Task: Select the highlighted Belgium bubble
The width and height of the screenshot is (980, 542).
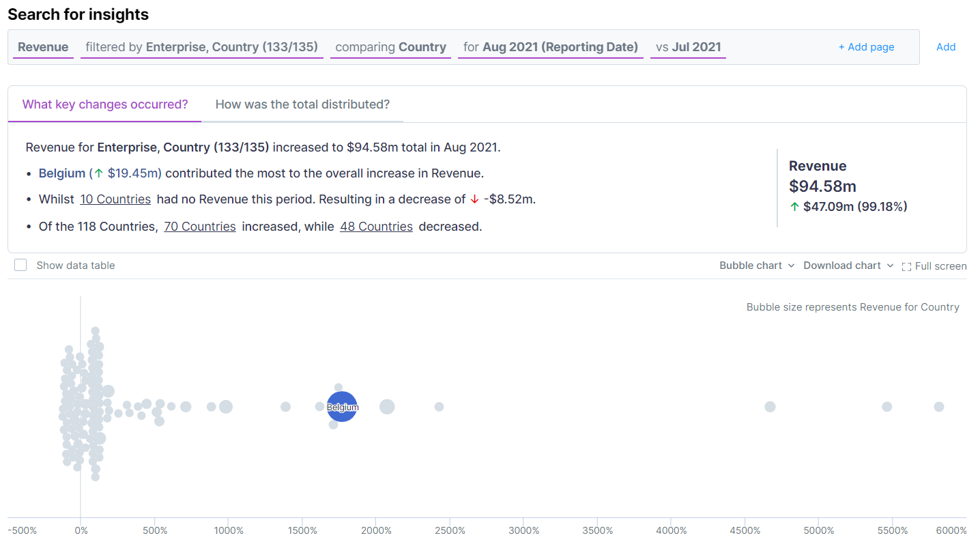Action: pos(342,407)
